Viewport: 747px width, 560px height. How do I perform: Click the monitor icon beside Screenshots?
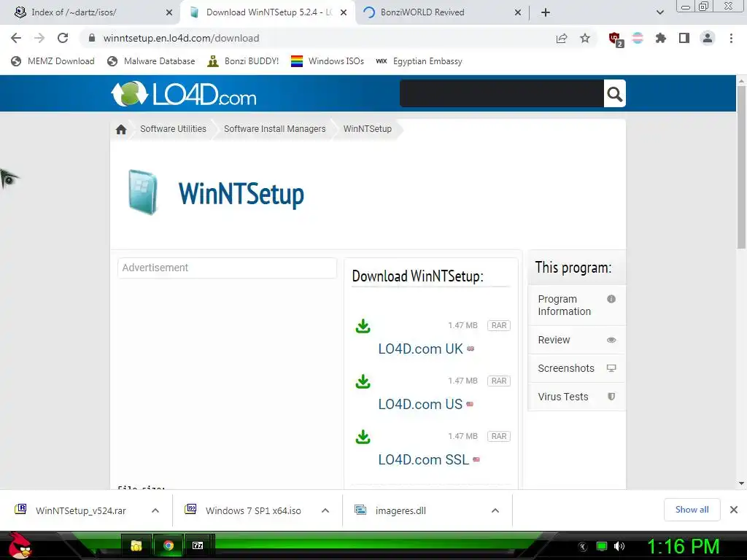click(611, 368)
